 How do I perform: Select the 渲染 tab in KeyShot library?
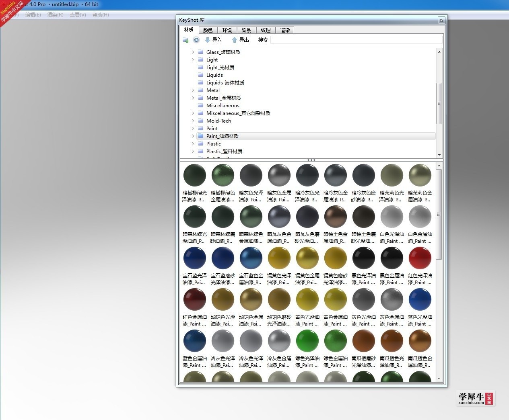coord(285,30)
